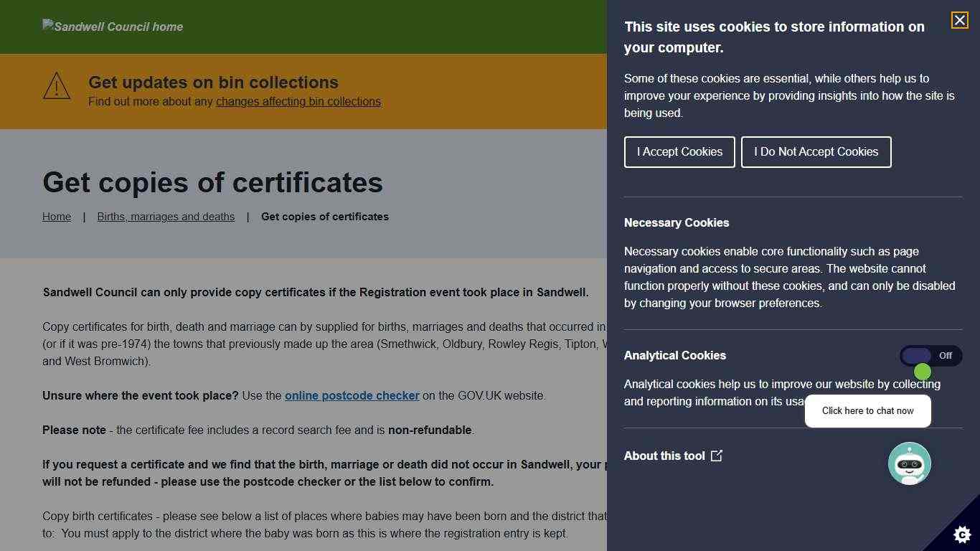Click the I Do Not Accept Cookies button
The image size is (980, 551).
pyautogui.click(x=816, y=151)
